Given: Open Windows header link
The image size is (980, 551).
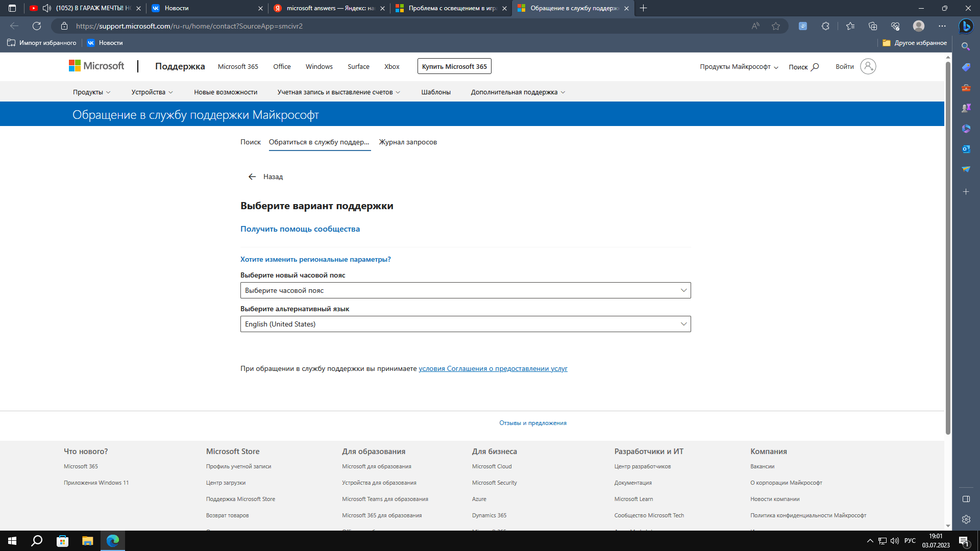Looking at the screenshot, I should (319, 67).
